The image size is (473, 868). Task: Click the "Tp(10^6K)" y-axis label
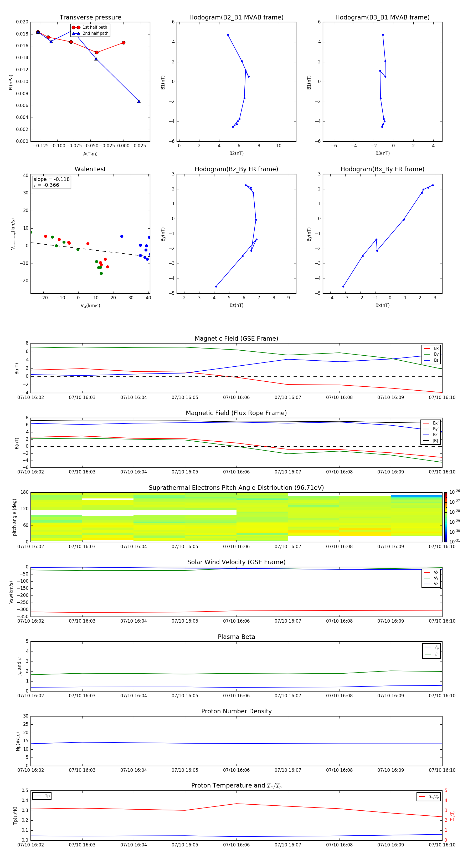[15, 815]
